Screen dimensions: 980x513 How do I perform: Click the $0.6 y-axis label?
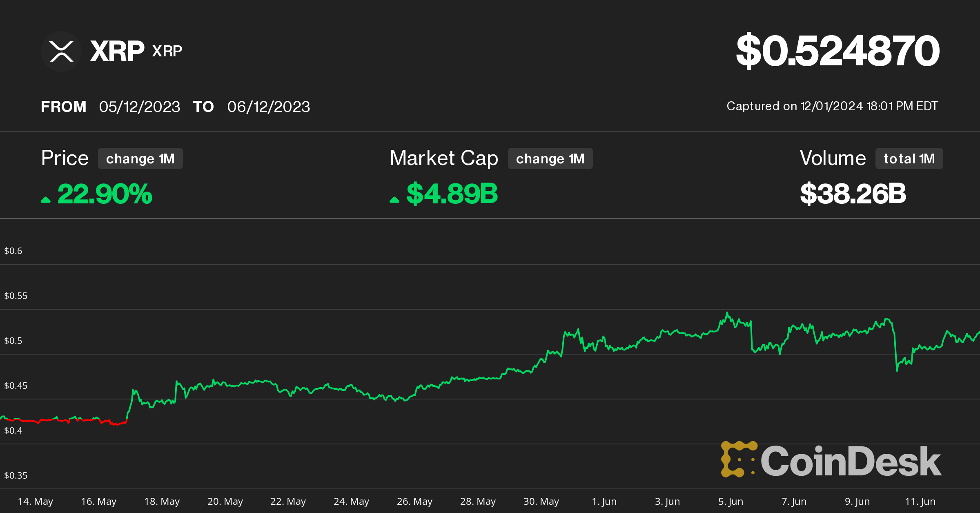(x=13, y=251)
